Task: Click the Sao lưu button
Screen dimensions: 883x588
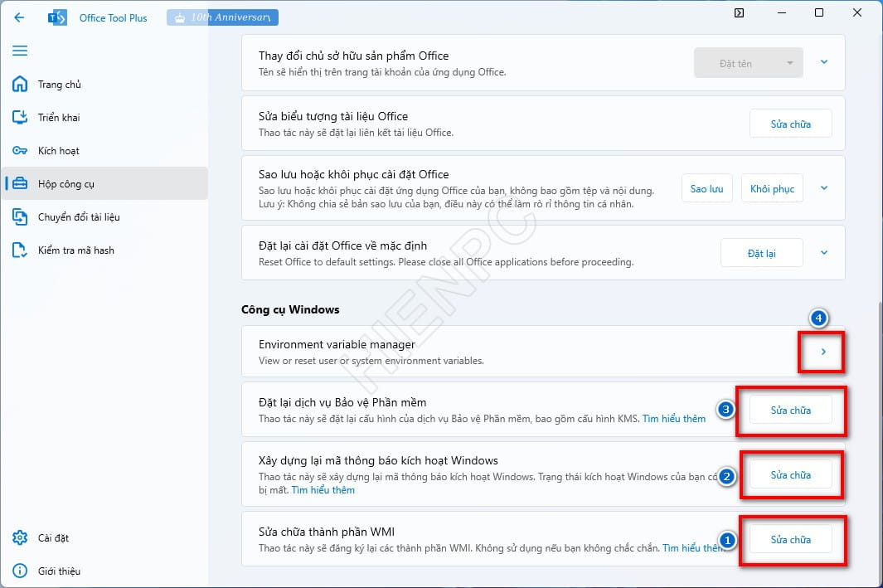Action: coord(706,189)
